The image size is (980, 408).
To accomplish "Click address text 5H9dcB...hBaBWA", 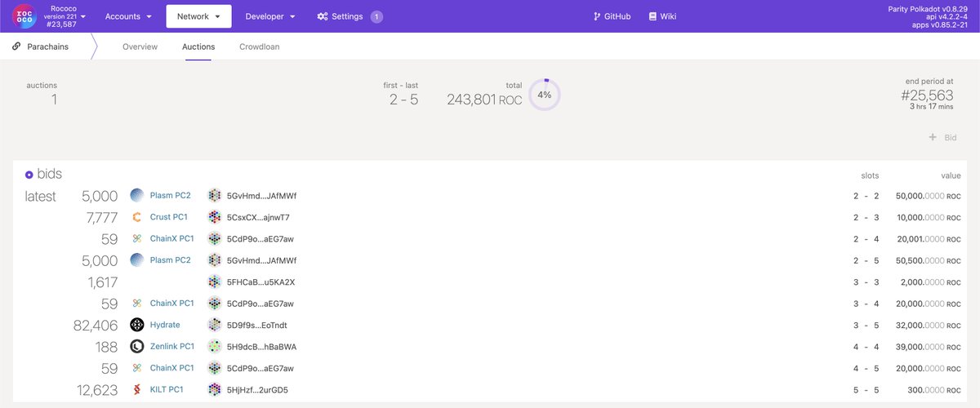I will click(x=261, y=347).
